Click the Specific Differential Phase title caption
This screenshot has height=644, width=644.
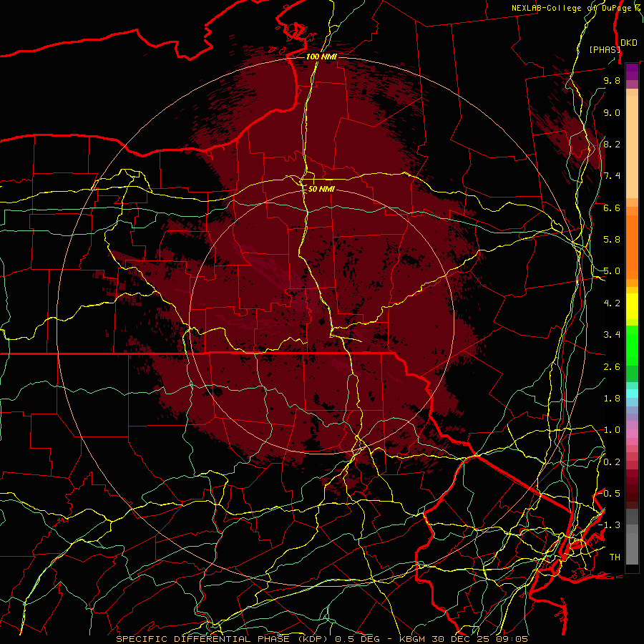coord(321,639)
